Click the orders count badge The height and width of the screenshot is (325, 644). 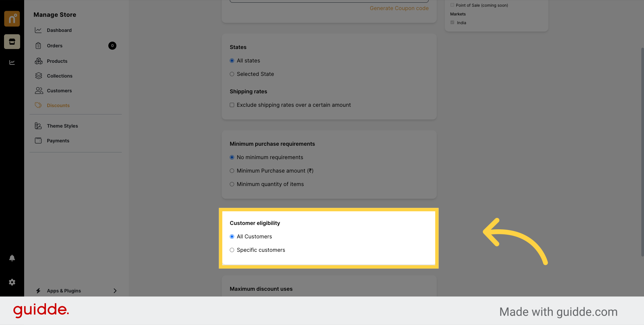pos(112,46)
